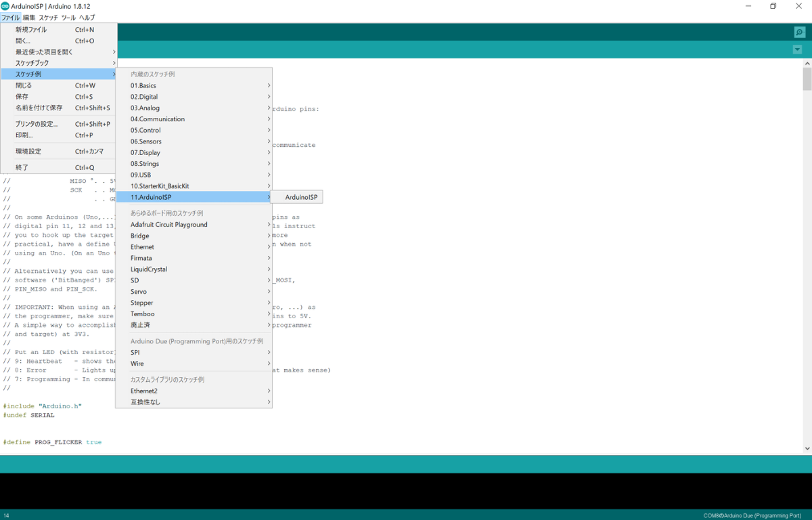Open SPI examples submenu

tap(194, 353)
